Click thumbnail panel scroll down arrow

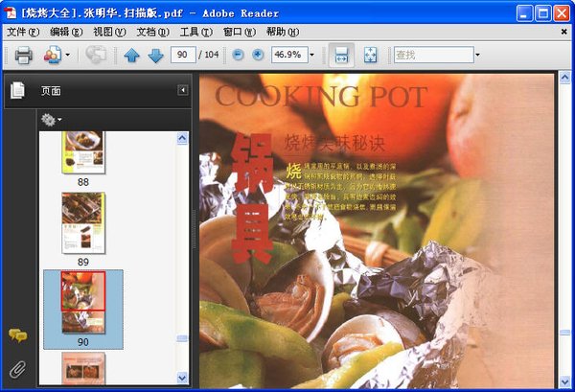point(182,378)
